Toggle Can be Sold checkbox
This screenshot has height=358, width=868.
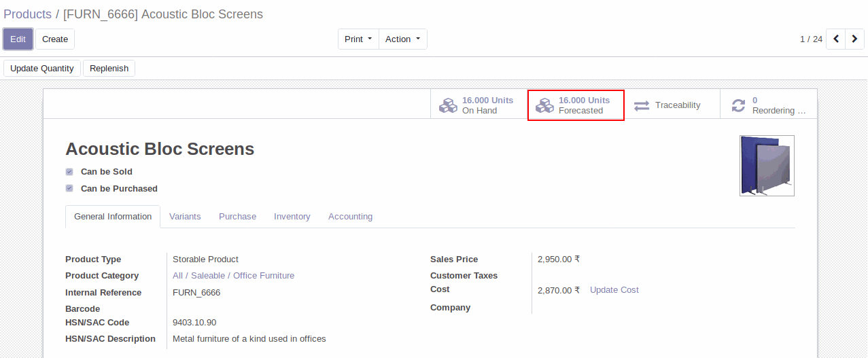pyautogui.click(x=69, y=172)
